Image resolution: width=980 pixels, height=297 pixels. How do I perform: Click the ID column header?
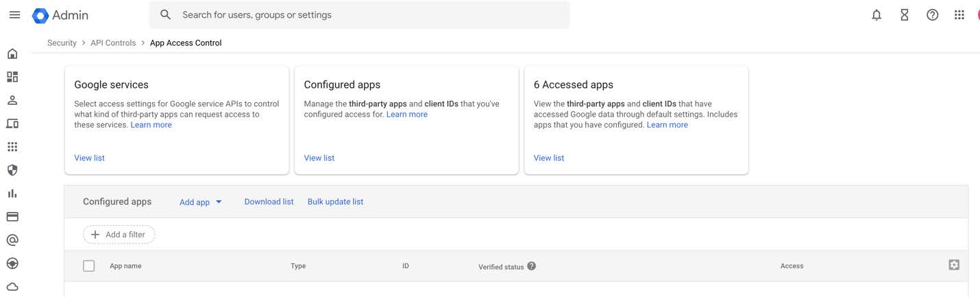(406, 266)
